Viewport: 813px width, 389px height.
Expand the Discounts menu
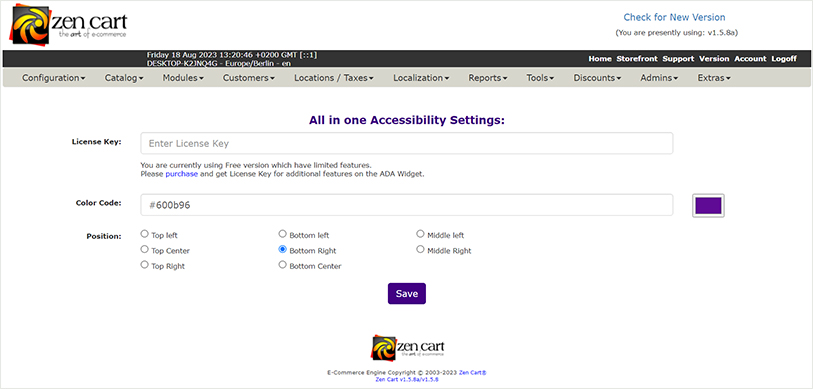pos(597,78)
